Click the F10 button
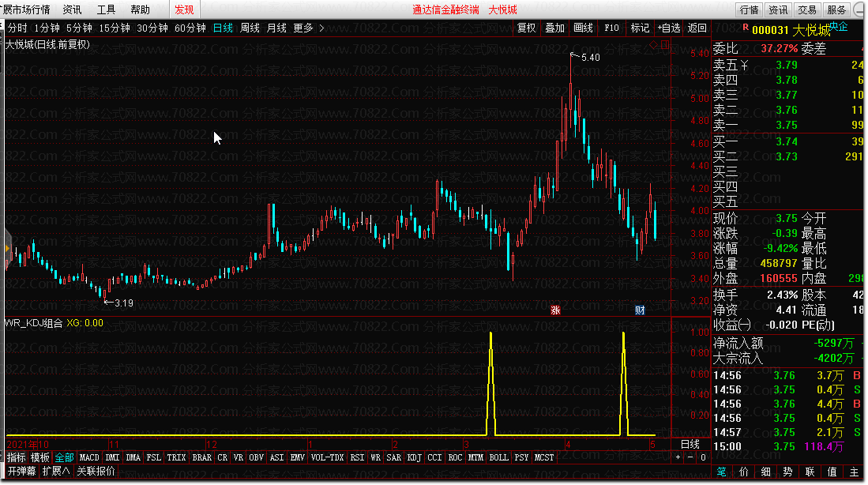The image size is (868, 485). [x=611, y=28]
